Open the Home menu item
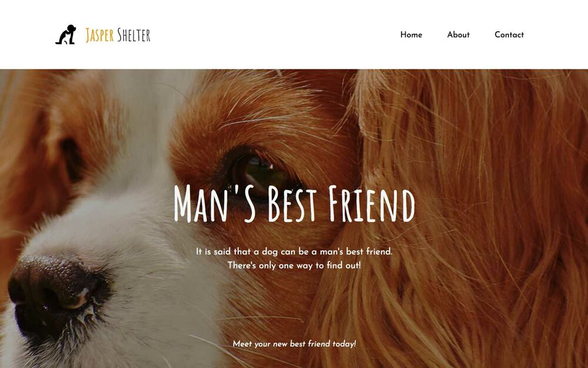Viewport: 588px width, 368px height. tap(411, 35)
